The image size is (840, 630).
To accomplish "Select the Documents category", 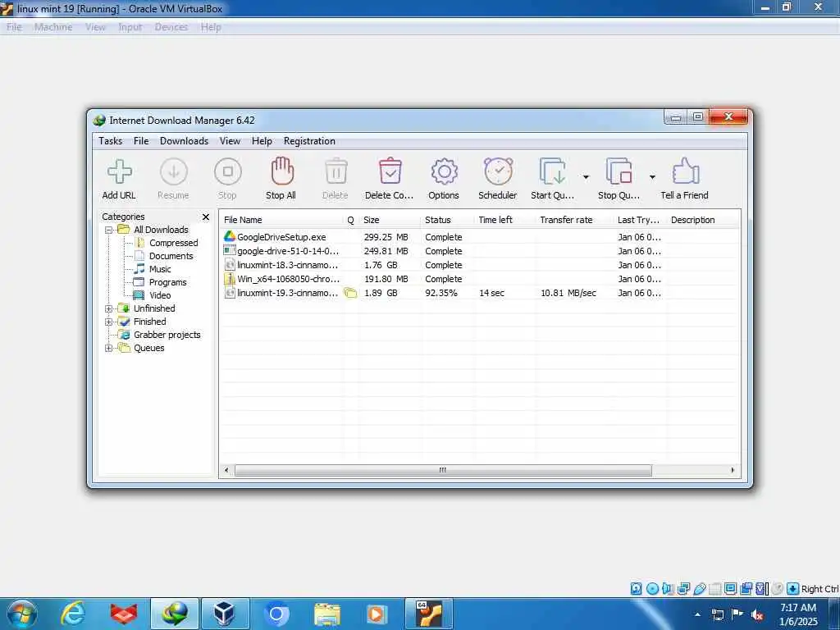I will [x=171, y=256].
